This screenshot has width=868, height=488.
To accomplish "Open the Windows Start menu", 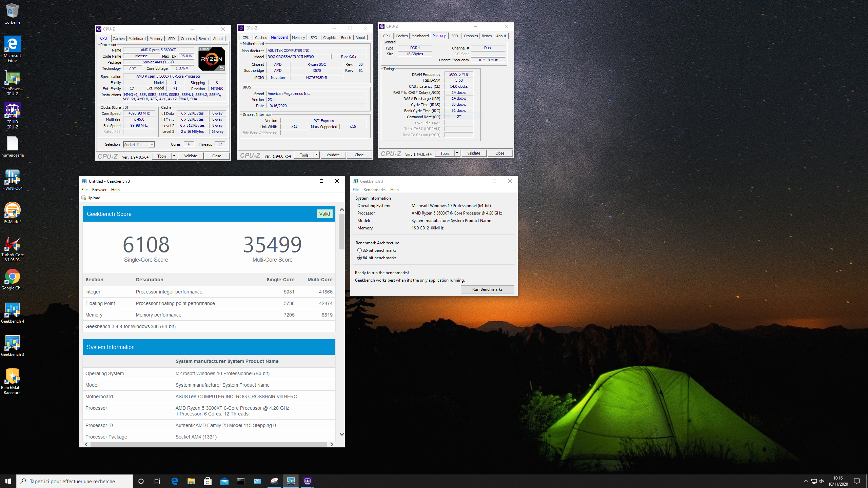I will 8,481.
